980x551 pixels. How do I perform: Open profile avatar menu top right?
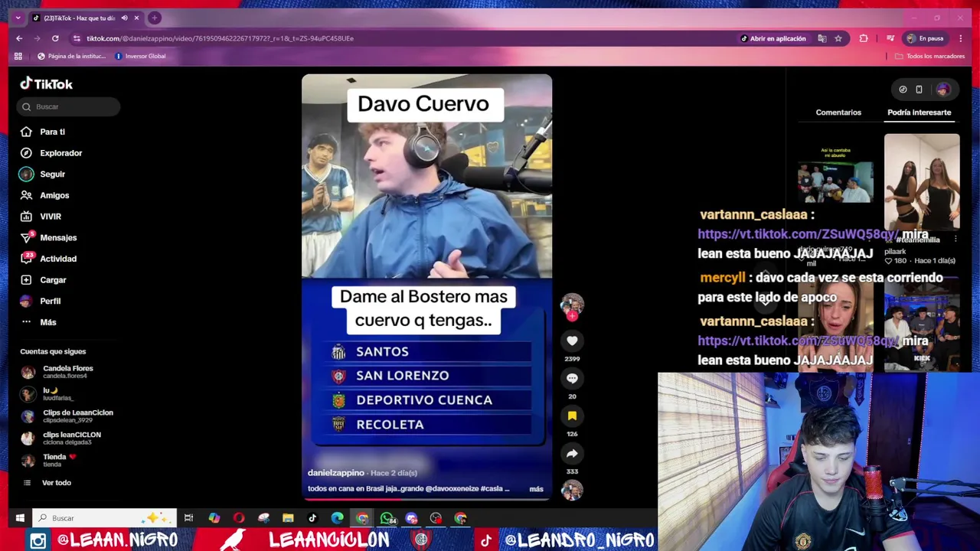click(942, 90)
